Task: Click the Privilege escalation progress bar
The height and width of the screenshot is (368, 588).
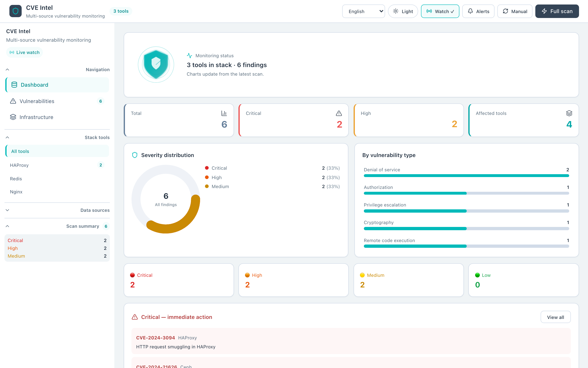Action: tap(466, 211)
